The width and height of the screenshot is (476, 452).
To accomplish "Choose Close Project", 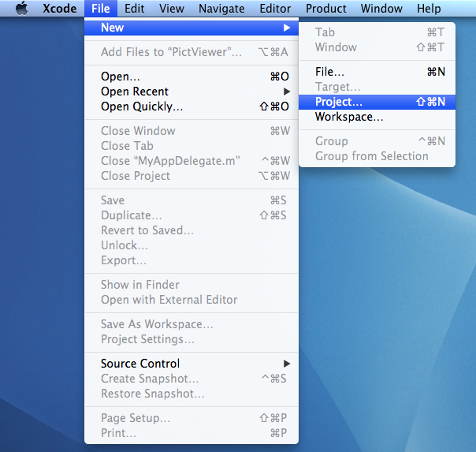I will [x=192, y=176].
